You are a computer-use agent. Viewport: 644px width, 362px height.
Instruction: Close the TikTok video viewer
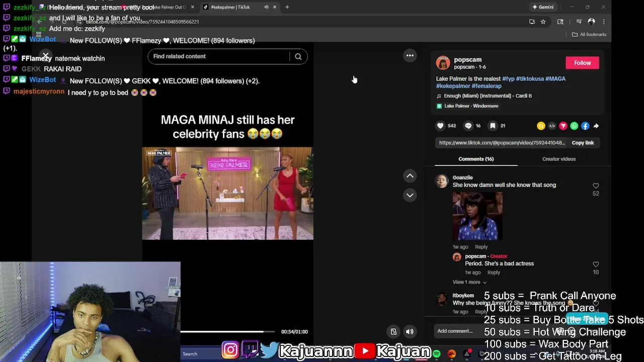click(x=45, y=56)
